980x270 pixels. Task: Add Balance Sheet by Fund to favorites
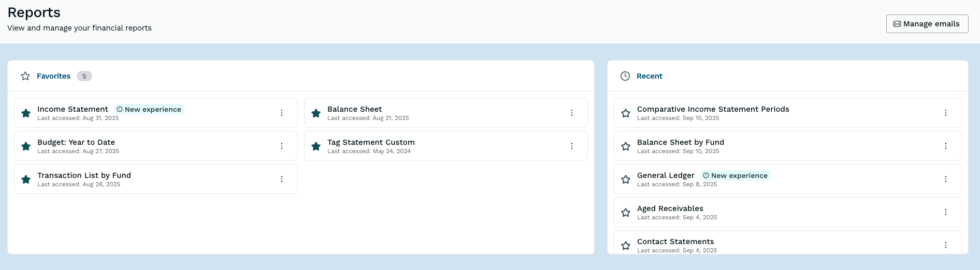point(626,146)
